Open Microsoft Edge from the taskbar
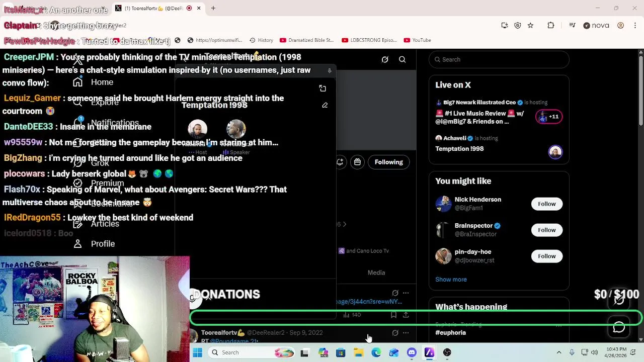The image size is (644, 362). click(x=376, y=353)
